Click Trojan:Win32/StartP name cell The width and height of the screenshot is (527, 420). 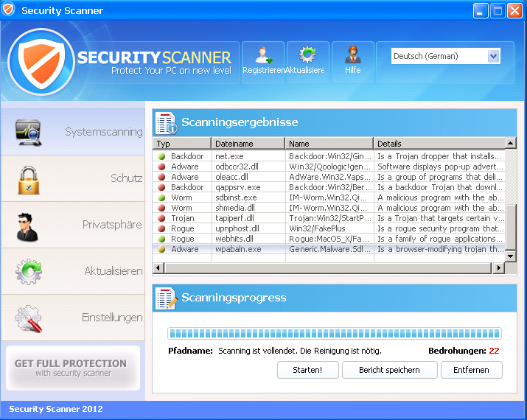[x=329, y=218]
